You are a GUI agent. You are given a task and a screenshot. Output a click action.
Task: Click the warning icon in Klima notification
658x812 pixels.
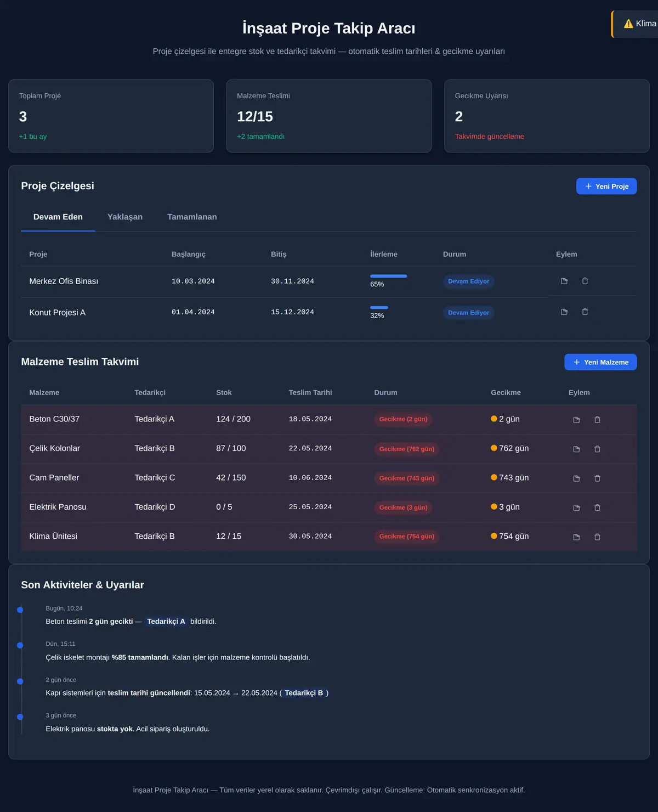[628, 24]
